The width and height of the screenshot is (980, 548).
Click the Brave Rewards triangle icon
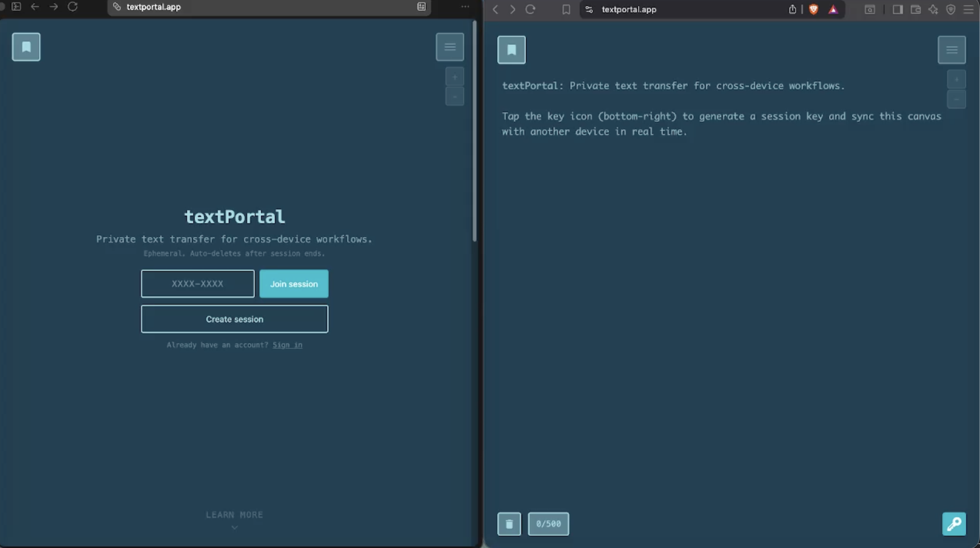tap(833, 9)
